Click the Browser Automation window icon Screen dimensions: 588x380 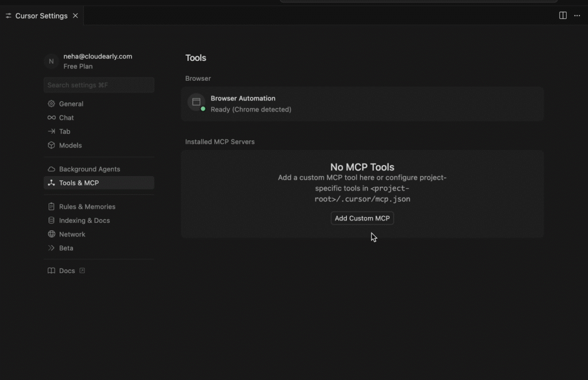pyautogui.click(x=196, y=102)
